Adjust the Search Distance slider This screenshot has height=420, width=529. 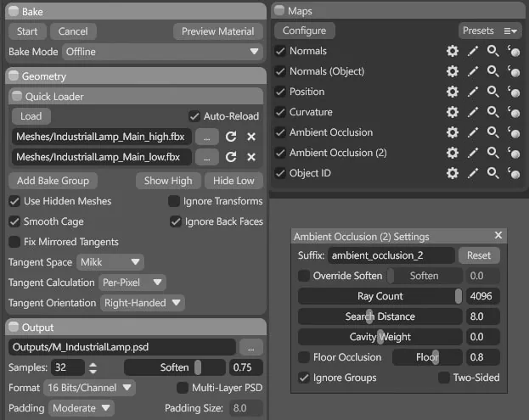point(380,316)
